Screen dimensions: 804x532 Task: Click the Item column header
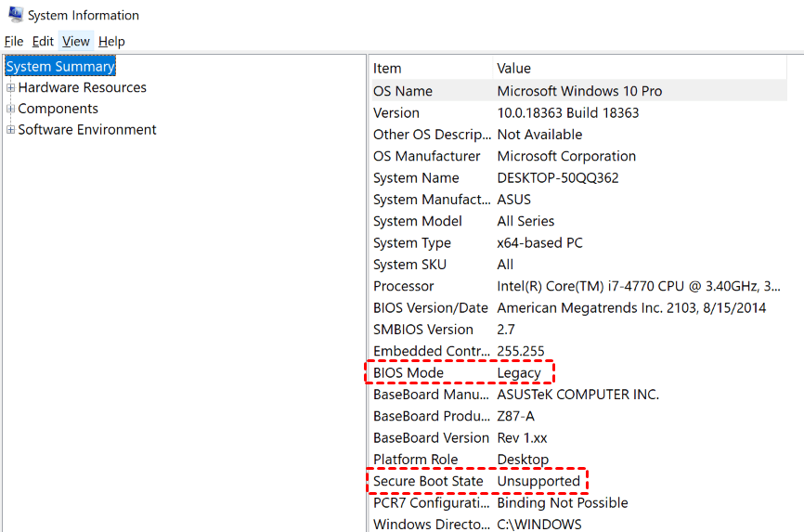point(431,68)
